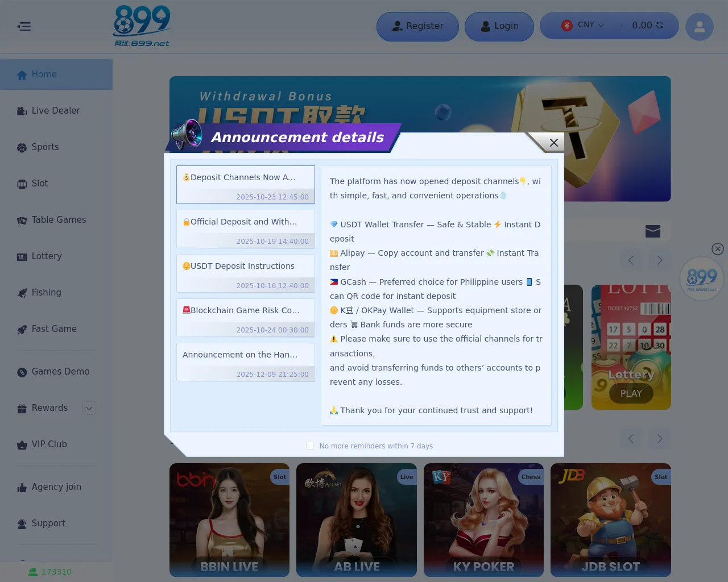Click the floating 899 round badge
The image size is (728, 582).
tap(702, 278)
